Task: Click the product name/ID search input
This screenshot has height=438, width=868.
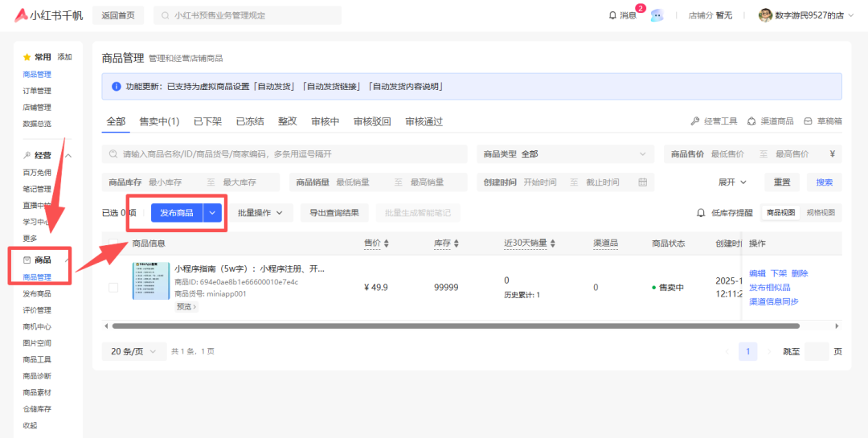Action: tap(285, 154)
